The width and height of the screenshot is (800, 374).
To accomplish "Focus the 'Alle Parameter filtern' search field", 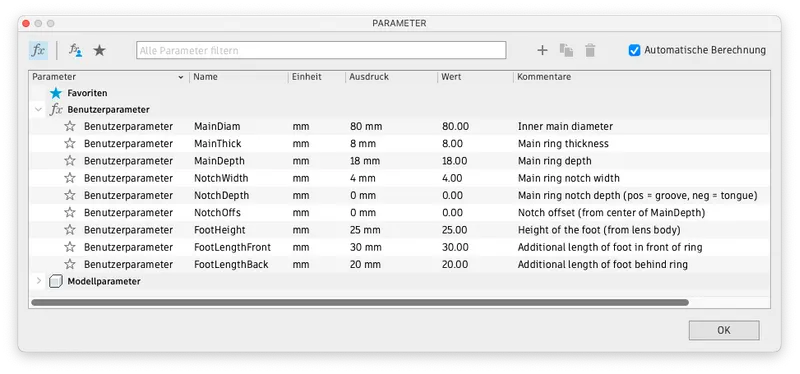I will tap(321, 51).
